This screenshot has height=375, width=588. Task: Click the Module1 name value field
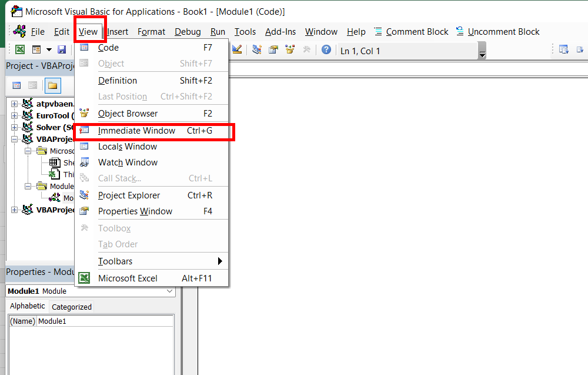pos(105,321)
